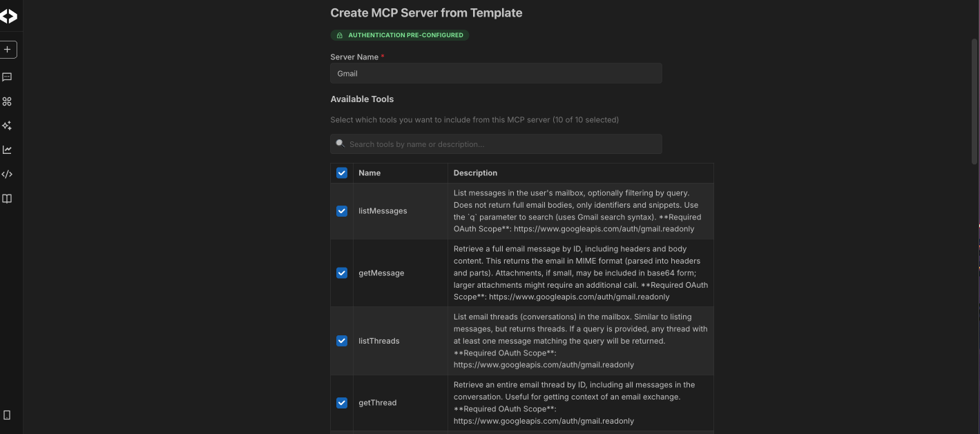The height and width of the screenshot is (434, 980).
Task: Click the plus icon in the sidebar
Action: (x=8, y=50)
